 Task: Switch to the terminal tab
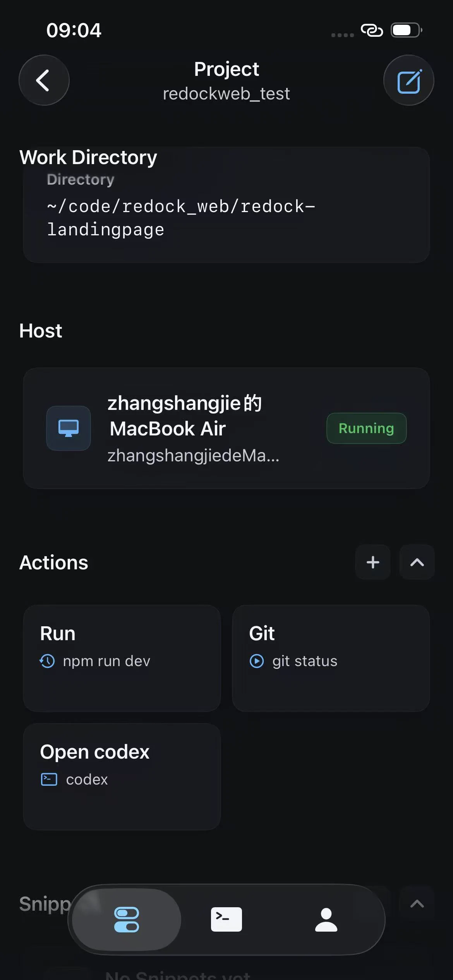(226, 919)
